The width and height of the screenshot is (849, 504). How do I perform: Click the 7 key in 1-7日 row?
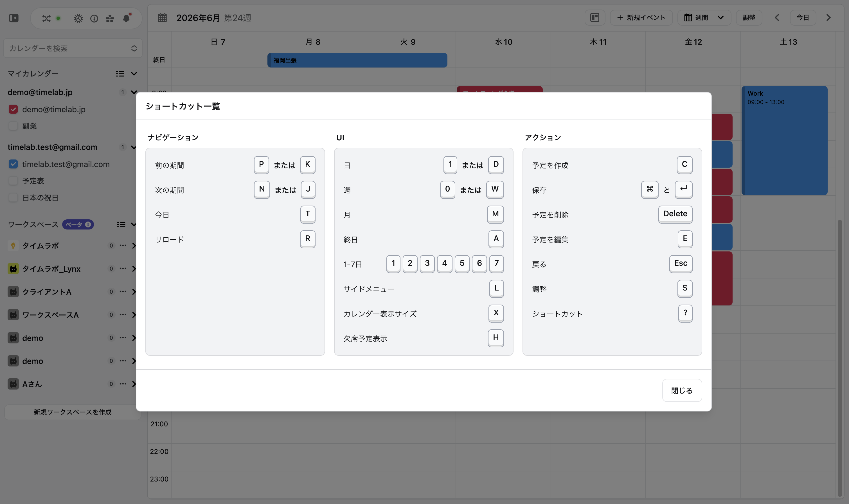click(x=496, y=264)
